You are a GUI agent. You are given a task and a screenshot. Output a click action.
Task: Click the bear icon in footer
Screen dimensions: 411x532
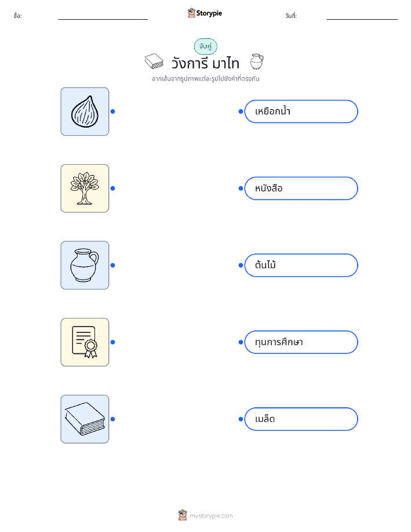[183, 515]
